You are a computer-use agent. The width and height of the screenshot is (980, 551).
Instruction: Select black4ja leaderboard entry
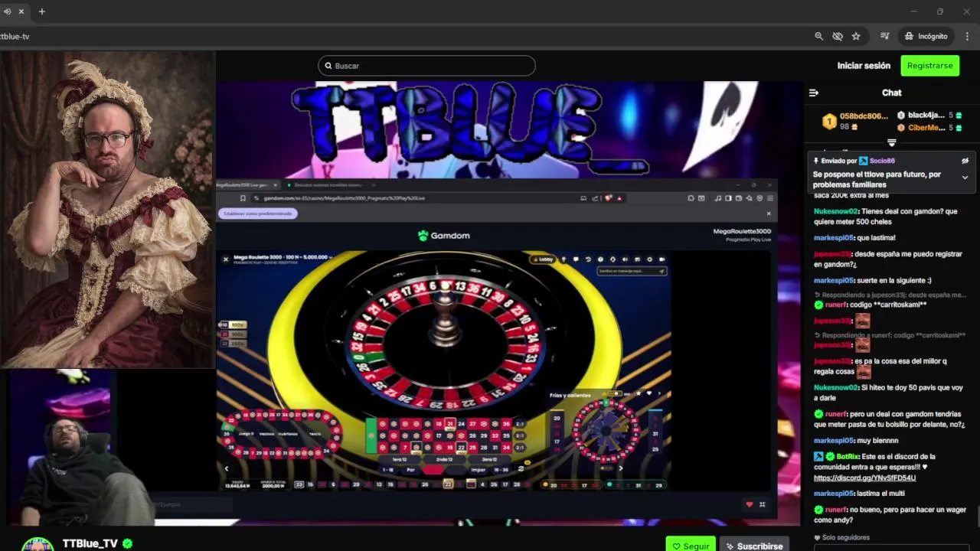pyautogui.click(x=929, y=115)
